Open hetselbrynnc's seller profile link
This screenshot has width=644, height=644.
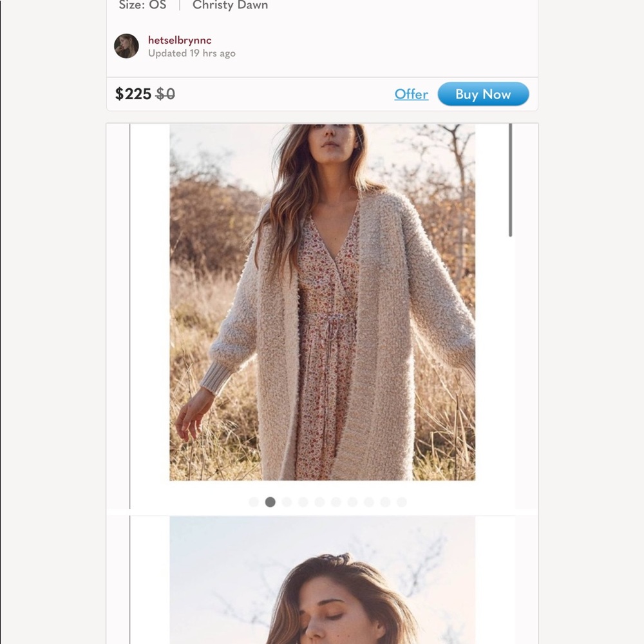[x=180, y=40]
